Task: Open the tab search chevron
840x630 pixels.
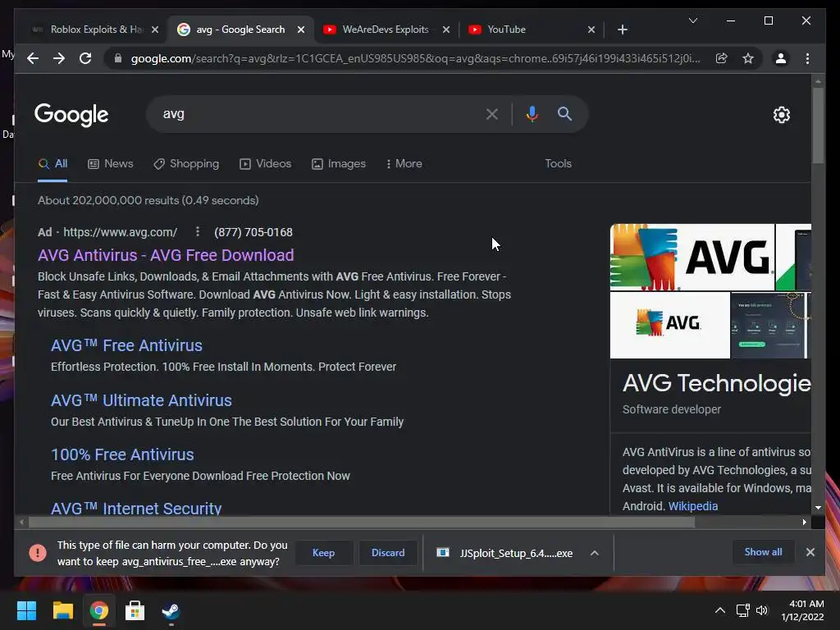Action: 692,21
